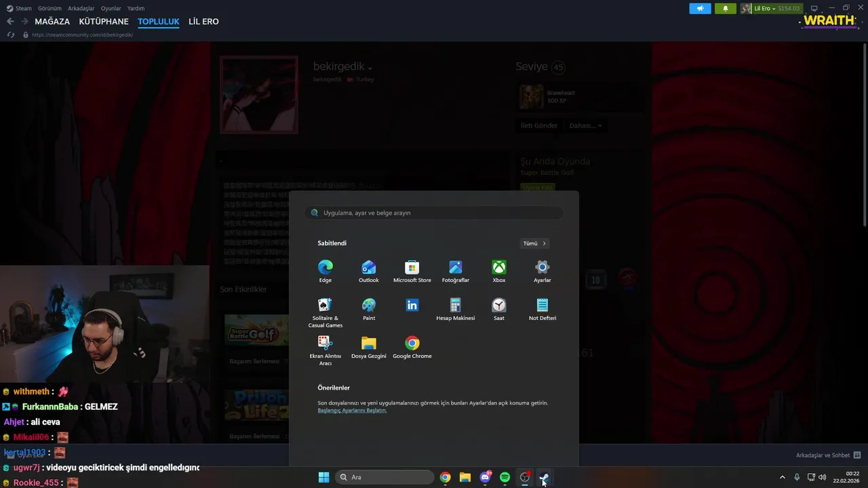Launch Microsoft Store pinned app
Image resolution: width=868 pixels, height=488 pixels.
coord(412,271)
